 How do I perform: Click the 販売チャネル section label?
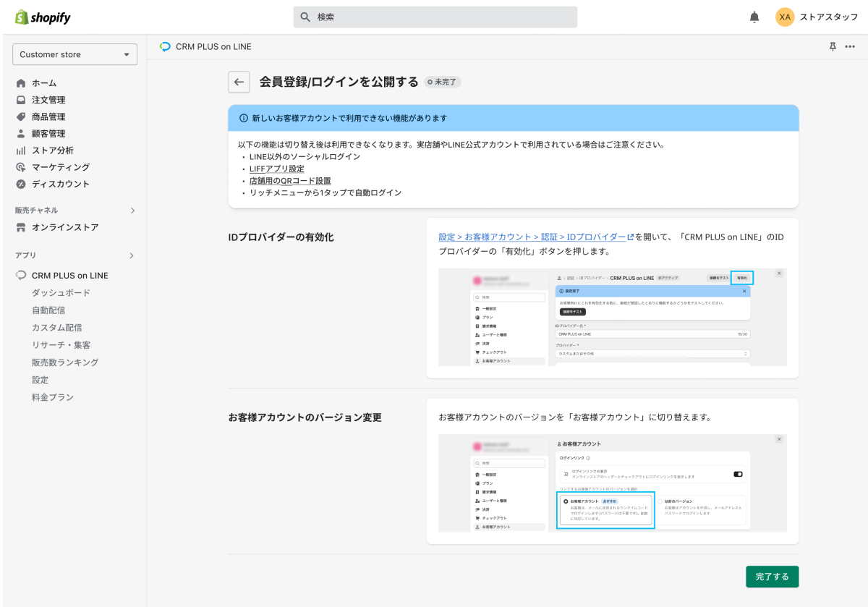(37, 211)
